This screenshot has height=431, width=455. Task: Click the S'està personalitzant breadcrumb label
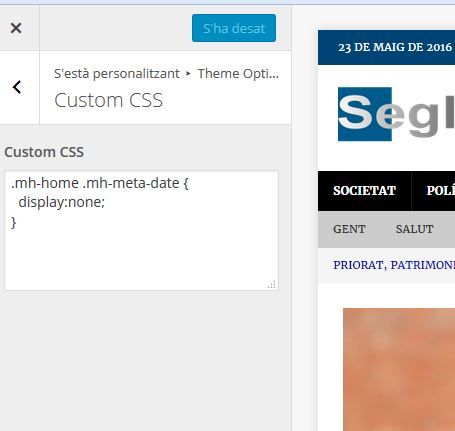pyautogui.click(x=117, y=74)
